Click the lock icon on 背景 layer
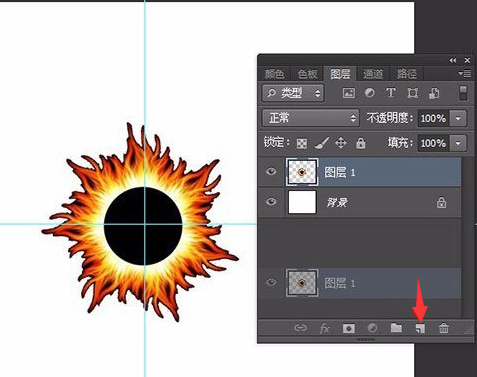 441,202
